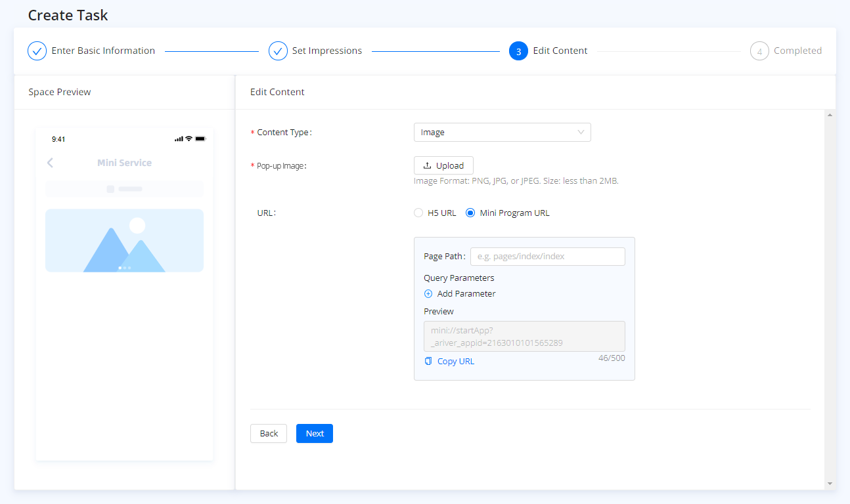850x504 pixels.
Task: Click the scrollbar down arrow
Action: (830, 484)
